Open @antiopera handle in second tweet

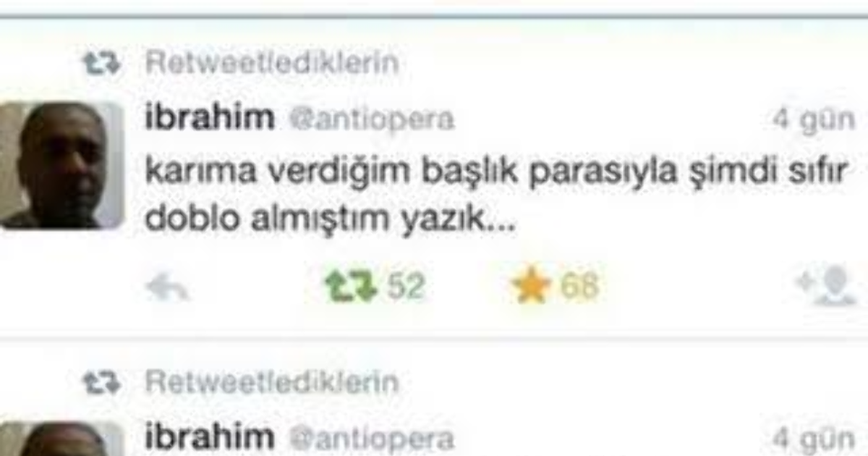370,439
